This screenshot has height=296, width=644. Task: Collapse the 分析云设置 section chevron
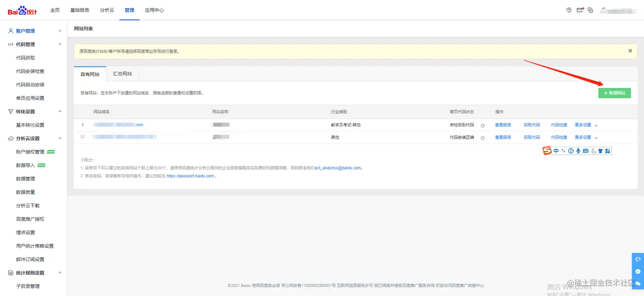point(60,138)
